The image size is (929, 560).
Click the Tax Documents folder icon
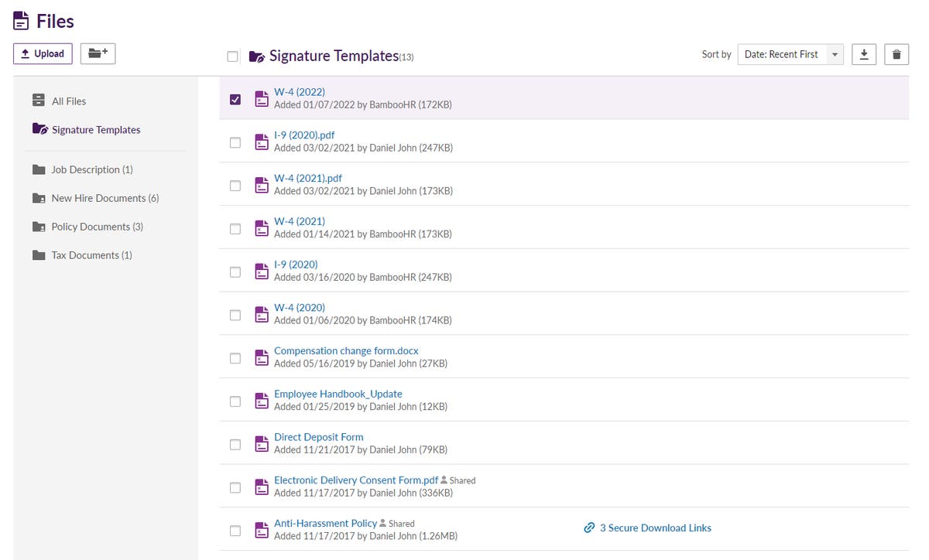pyautogui.click(x=39, y=255)
